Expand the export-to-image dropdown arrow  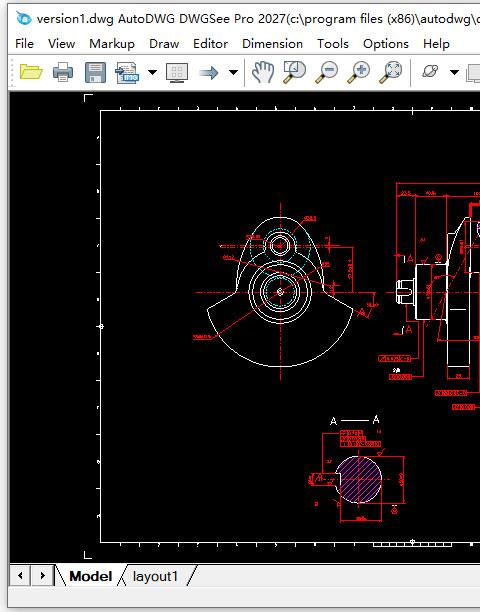[153, 72]
